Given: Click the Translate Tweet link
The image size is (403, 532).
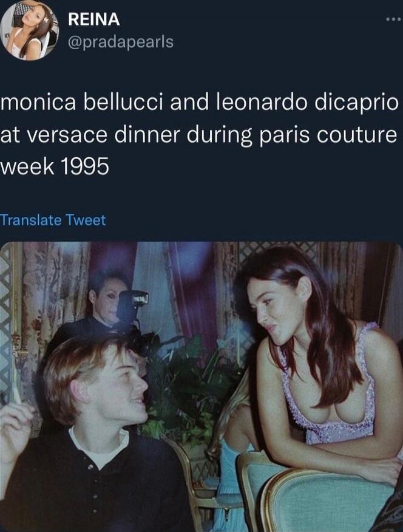Looking at the screenshot, I should [x=53, y=220].
